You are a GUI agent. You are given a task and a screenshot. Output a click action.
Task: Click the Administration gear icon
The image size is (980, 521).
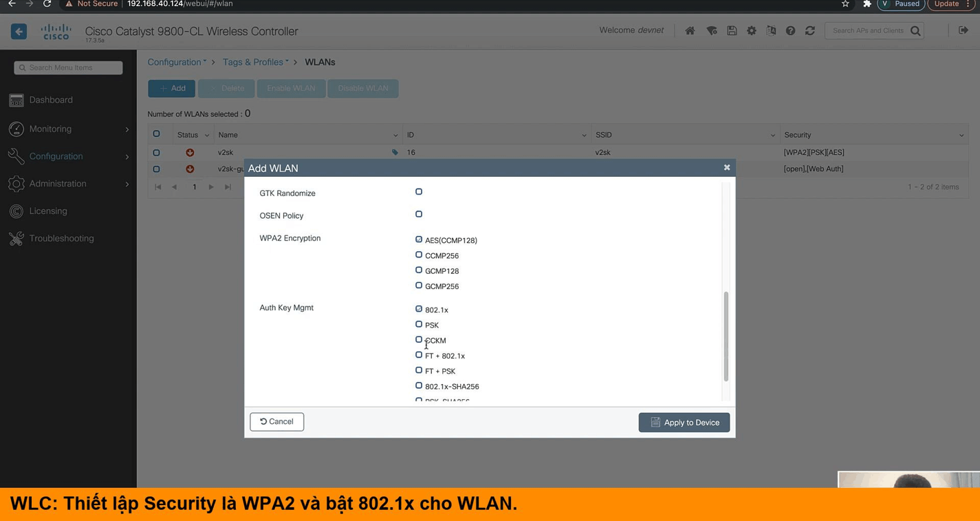point(17,184)
